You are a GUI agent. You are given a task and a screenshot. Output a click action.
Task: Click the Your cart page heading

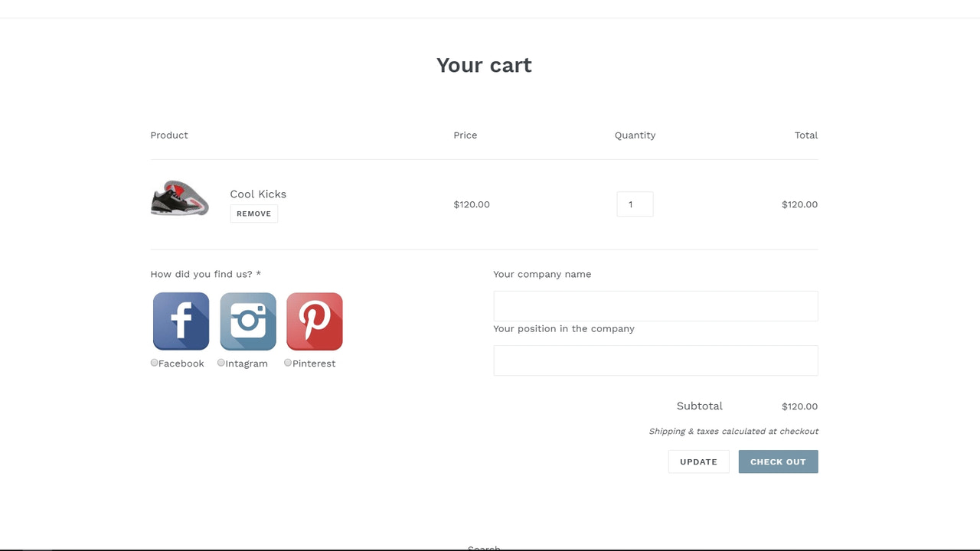(x=484, y=65)
